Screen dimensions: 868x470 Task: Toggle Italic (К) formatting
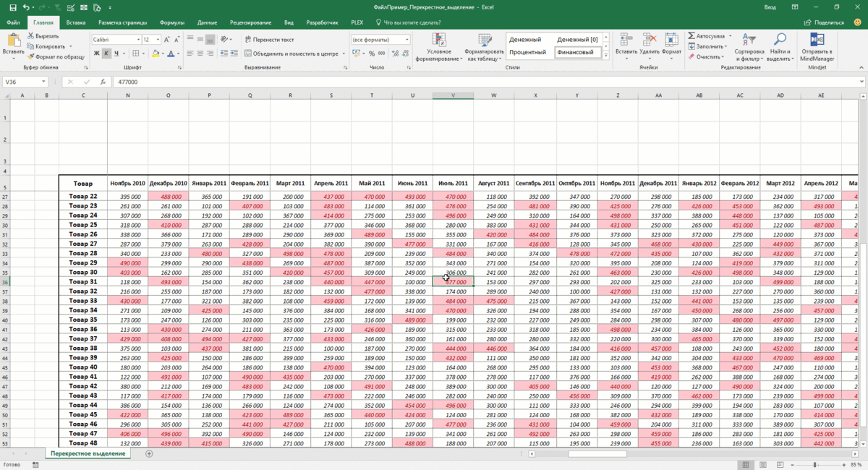[x=106, y=54]
